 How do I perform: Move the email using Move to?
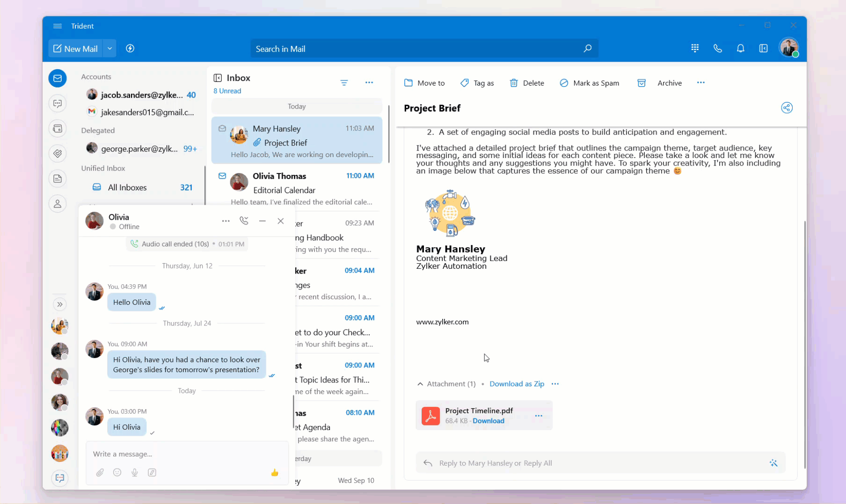point(424,83)
